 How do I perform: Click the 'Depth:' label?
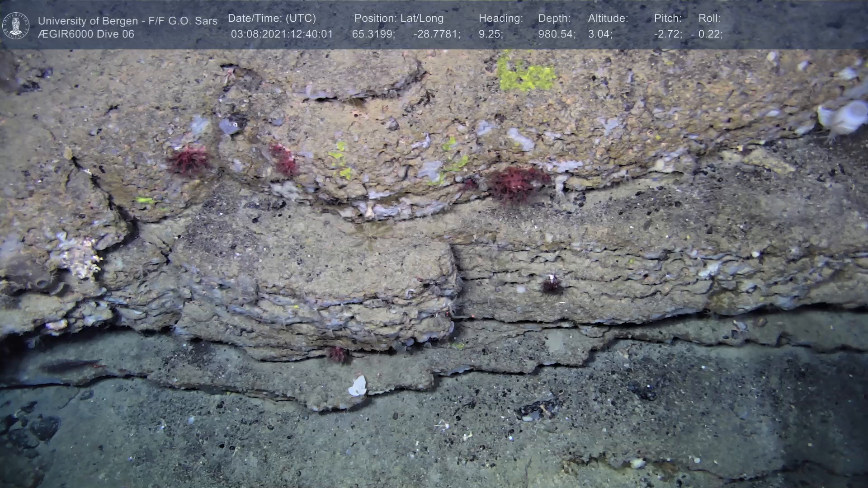pos(554,19)
